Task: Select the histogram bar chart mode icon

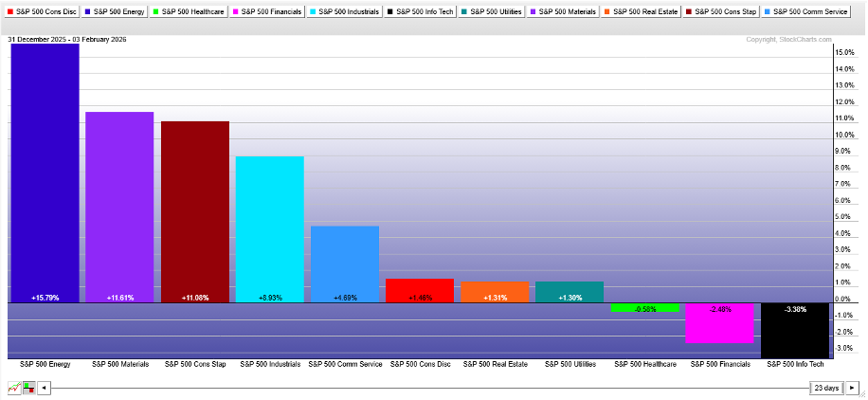Action: click(28, 388)
